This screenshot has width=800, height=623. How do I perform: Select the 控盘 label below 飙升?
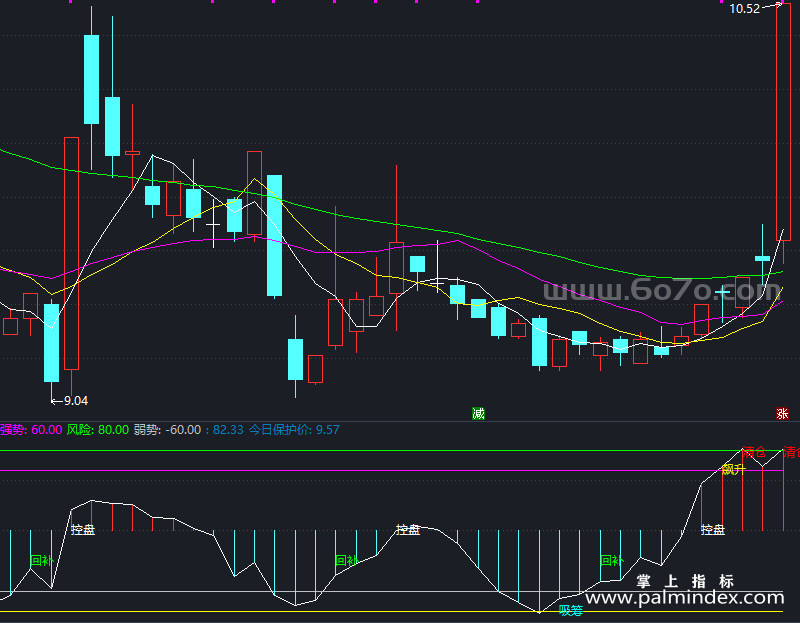coord(713,530)
